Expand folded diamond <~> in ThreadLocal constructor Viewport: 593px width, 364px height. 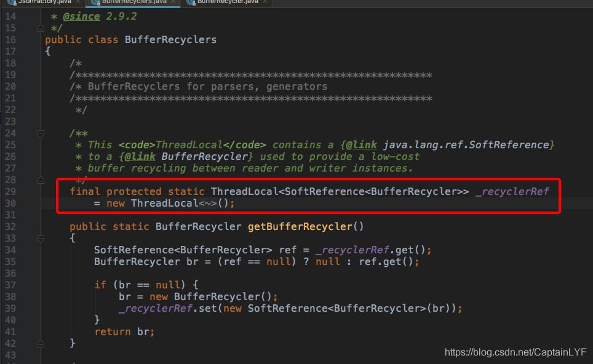pyautogui.click(x=208, y=204)
